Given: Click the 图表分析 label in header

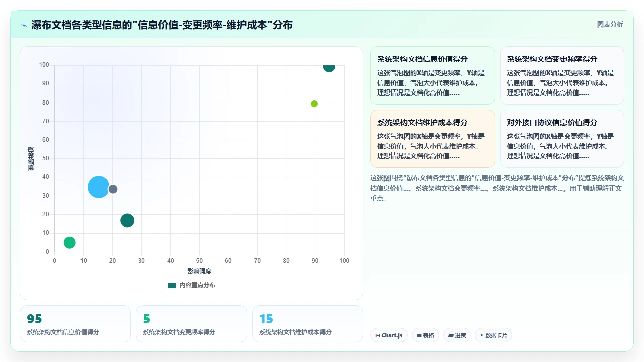Looking at the screenshot, I should 610,25.
